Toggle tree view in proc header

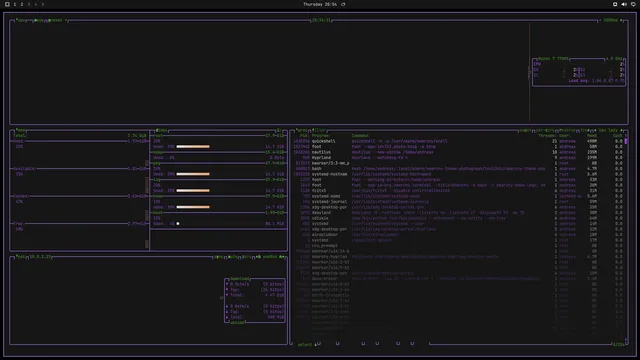(585, 130)
